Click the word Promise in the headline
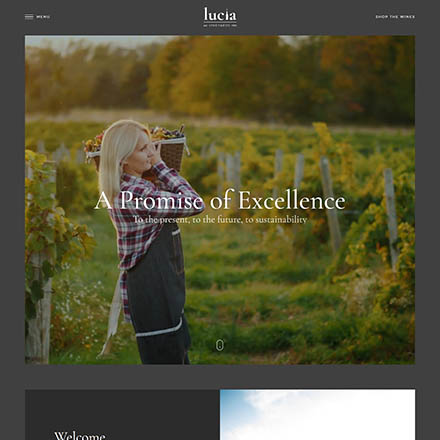Image resolution: width=440 pixels, height=440 pixels. (x=161, y=201)
